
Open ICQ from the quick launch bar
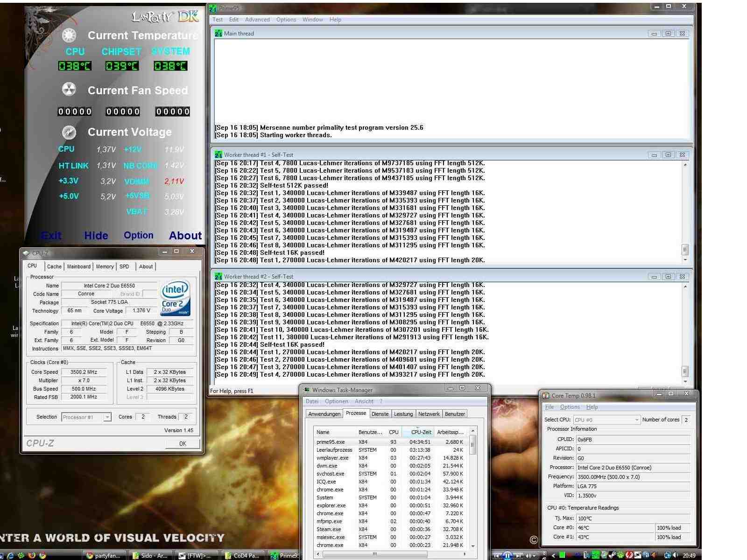pyautogui.click(x=21, y=555)
